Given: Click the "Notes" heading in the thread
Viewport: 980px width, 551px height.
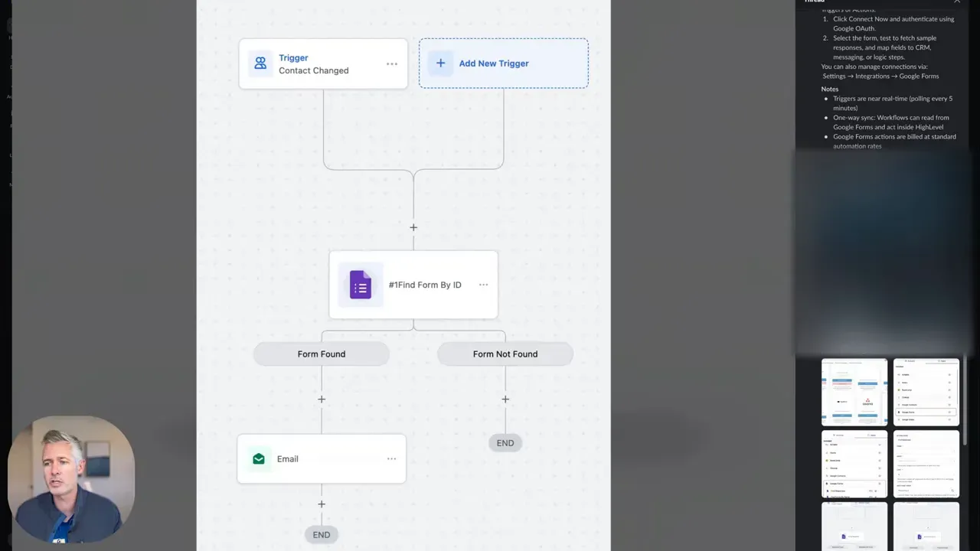Looking at the screenshot, I should [x=830, y=89].
